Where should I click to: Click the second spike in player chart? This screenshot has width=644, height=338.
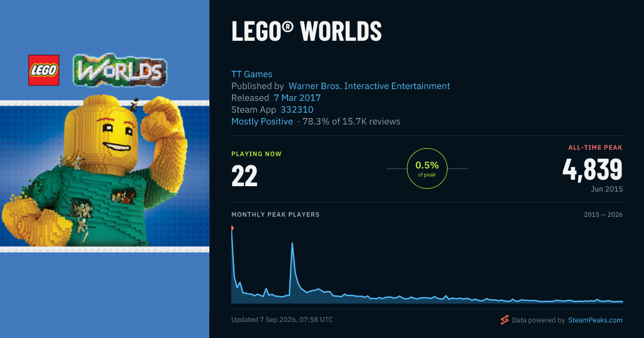[292, 243]
